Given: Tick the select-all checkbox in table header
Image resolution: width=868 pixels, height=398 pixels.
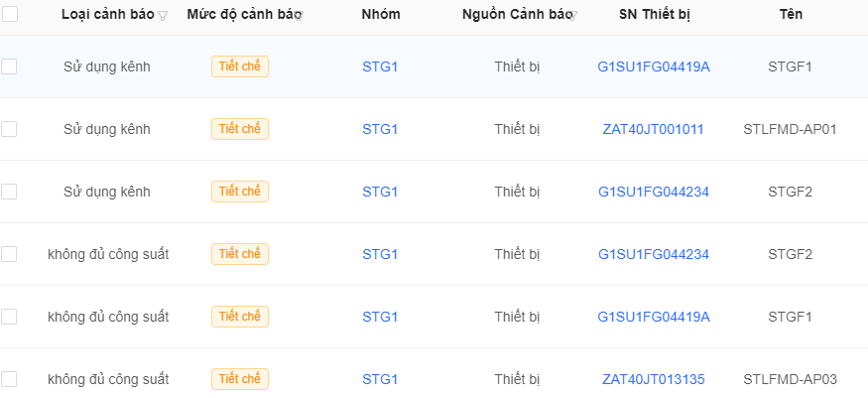Looking at the screenshot, I should [9, 14].
